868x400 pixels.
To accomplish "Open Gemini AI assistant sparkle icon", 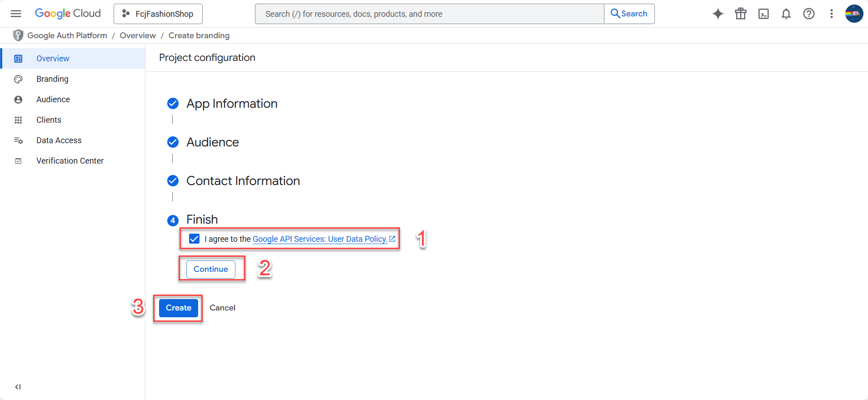I will pyautogui.click(x=718, y=14).
